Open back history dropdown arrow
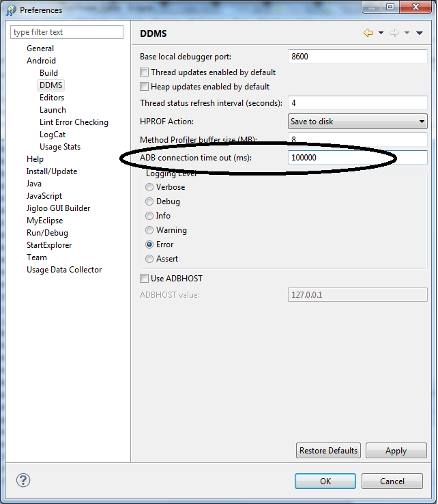 tap(381, 33)
